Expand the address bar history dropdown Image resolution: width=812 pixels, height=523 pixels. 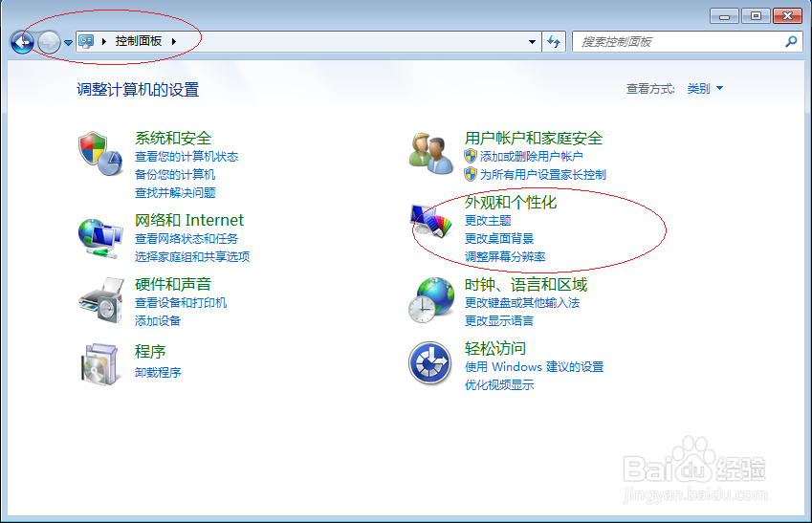click(x=532, y=41)
